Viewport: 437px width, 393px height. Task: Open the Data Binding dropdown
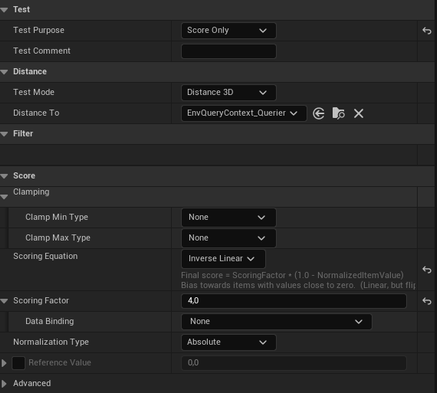click(277, 322)
